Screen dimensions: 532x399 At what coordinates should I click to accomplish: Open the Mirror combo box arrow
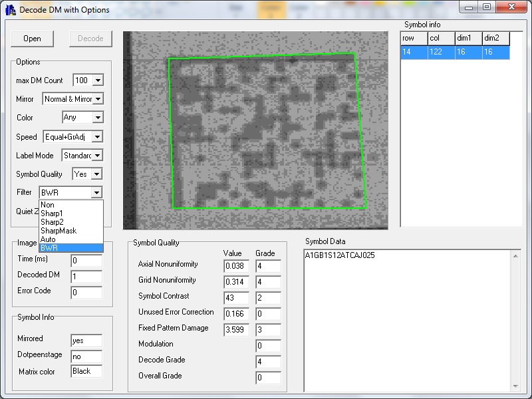pos(98,99)
